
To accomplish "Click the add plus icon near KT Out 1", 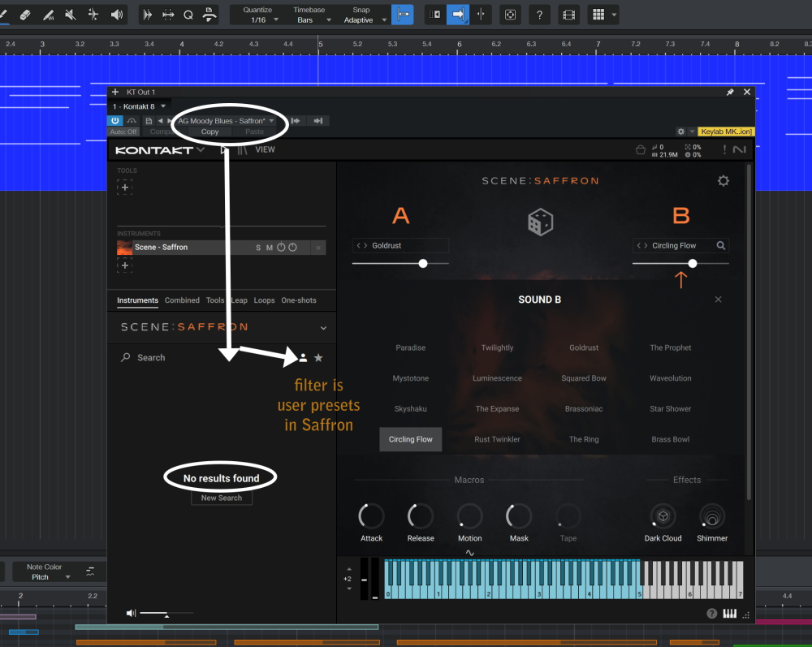I will click(x=115, y=92).
